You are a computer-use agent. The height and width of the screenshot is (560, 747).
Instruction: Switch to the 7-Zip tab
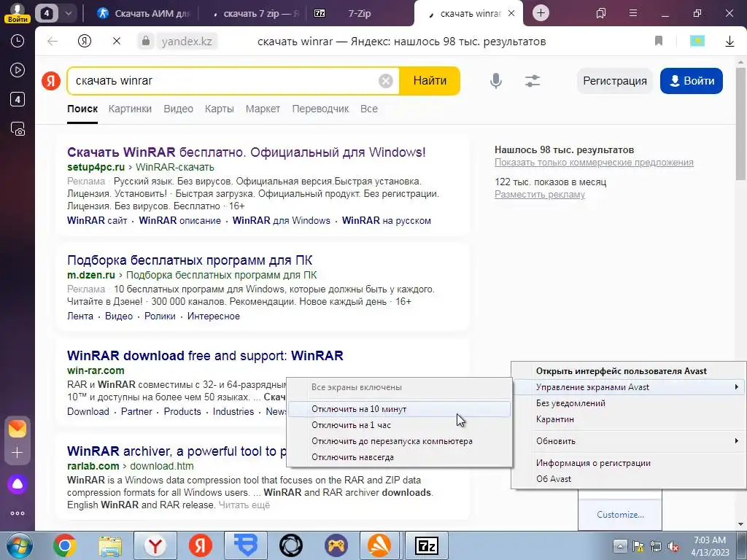coord(360,13)
